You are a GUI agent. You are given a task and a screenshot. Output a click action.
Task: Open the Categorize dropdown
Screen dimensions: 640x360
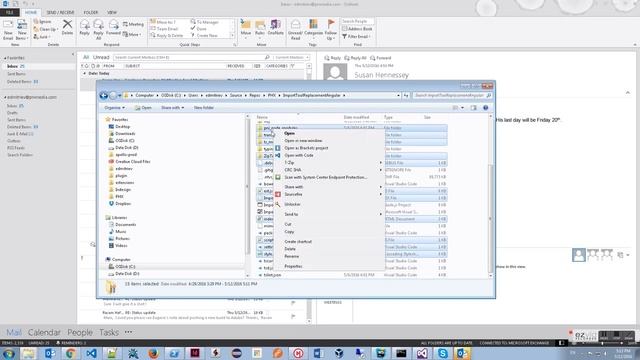point(313,29)
